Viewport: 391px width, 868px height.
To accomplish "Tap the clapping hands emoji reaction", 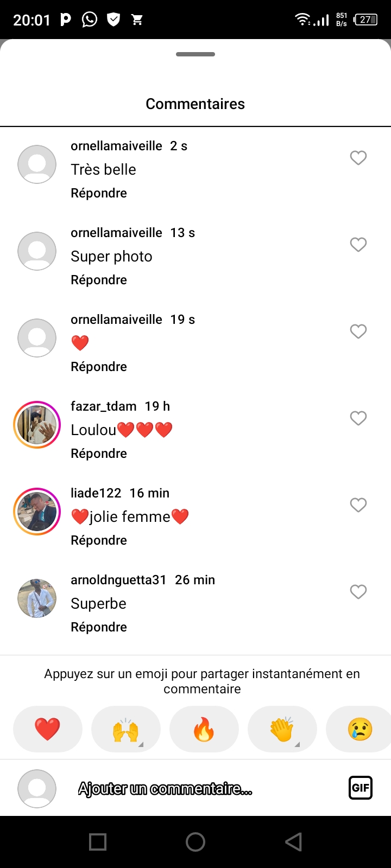I will (282, 729).
